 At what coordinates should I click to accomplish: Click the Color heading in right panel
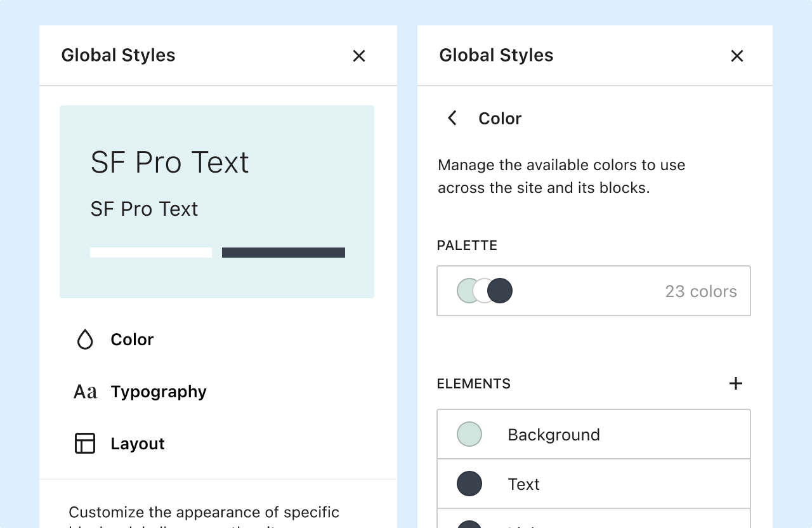point(500,118)
